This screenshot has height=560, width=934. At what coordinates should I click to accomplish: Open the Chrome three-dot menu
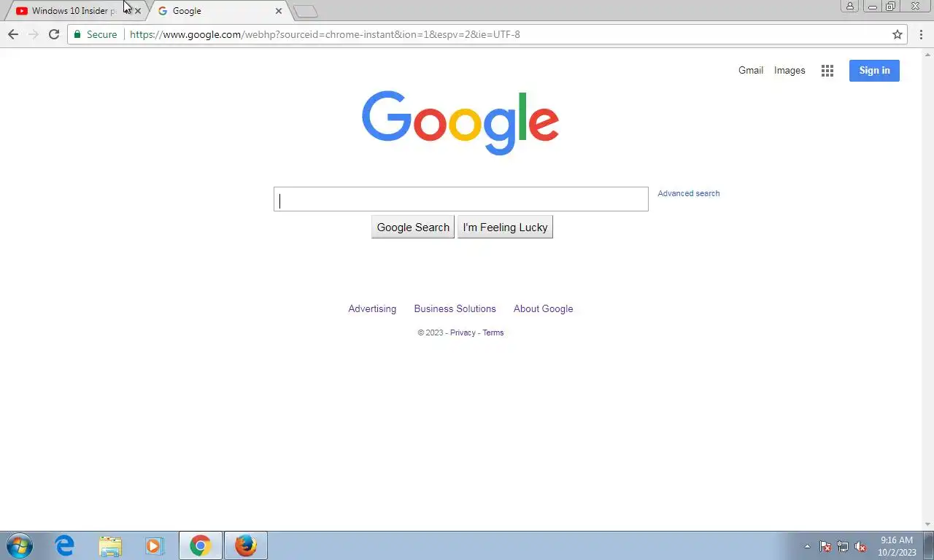point(921,34)
